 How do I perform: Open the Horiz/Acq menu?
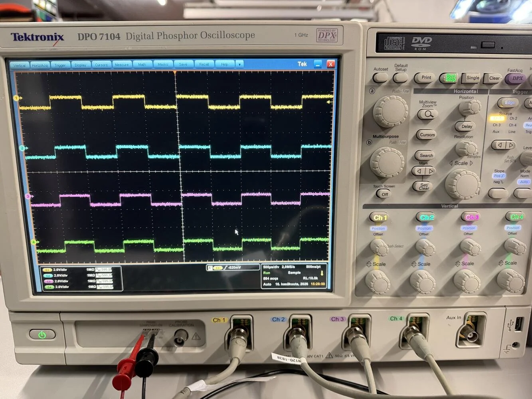pos(40,65)
